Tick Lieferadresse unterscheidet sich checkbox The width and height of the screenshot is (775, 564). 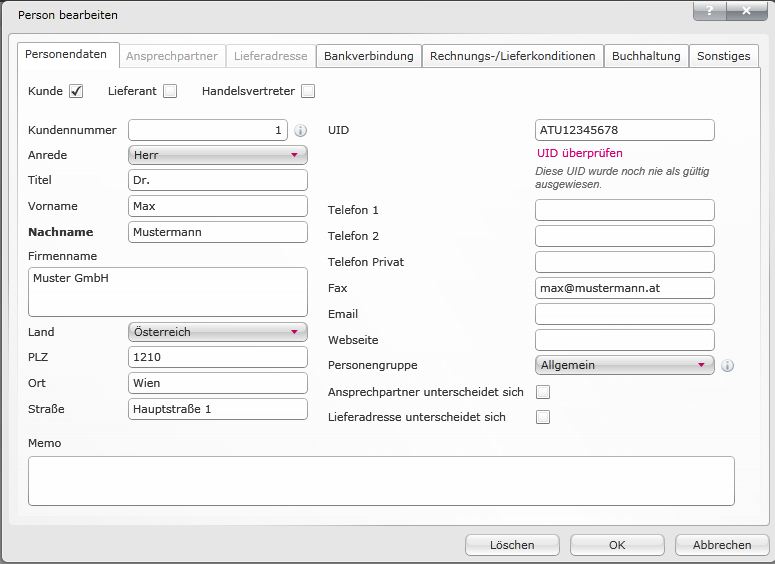[543, 417]
